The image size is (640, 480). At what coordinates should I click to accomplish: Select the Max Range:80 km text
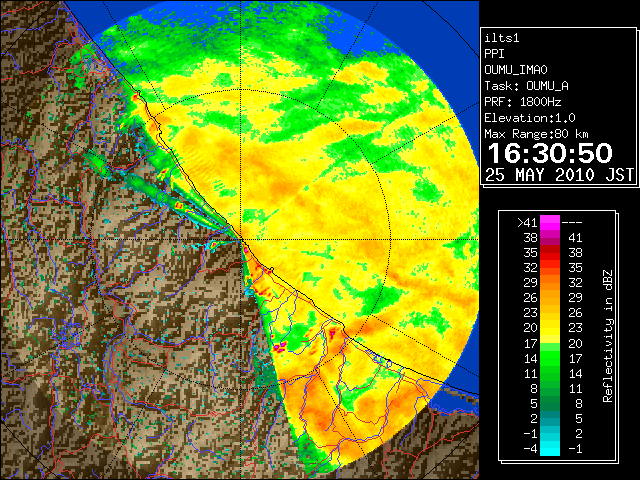click(536, 134)
